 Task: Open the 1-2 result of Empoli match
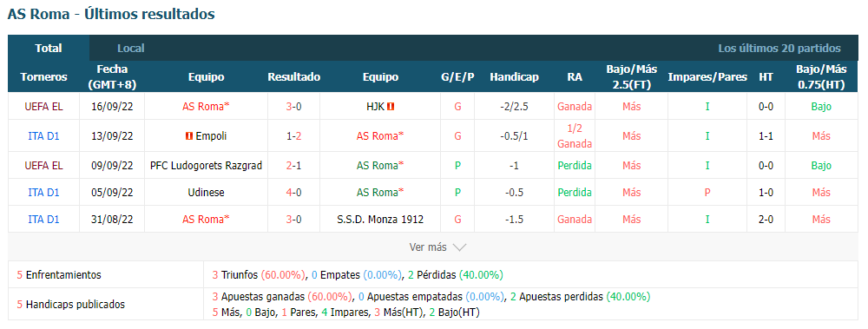[294, 135]
